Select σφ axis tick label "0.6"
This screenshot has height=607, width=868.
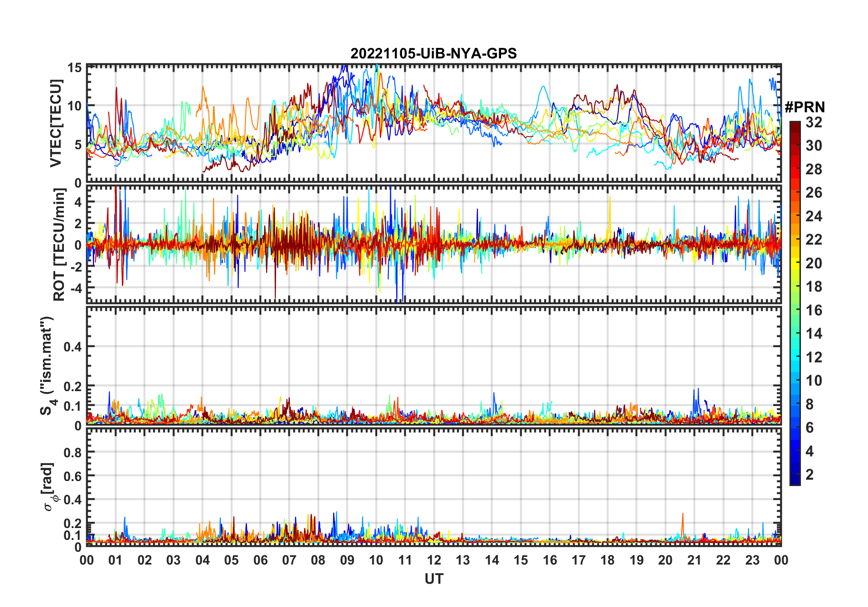tap(73, 476)
